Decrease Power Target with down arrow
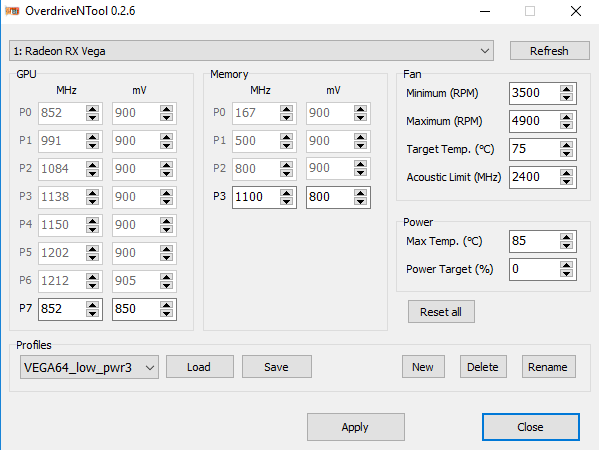This screenshot has height=450, width=599. click(x=567, y=274)
